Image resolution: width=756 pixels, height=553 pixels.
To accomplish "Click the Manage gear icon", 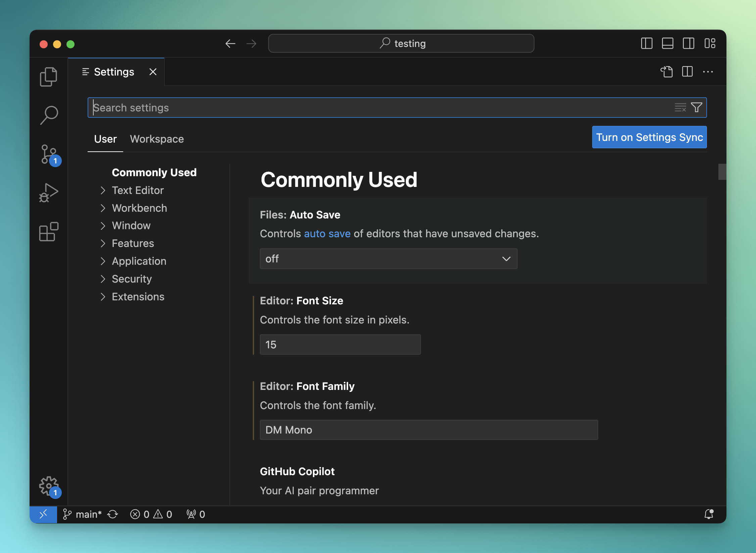I will click(49, 486).
